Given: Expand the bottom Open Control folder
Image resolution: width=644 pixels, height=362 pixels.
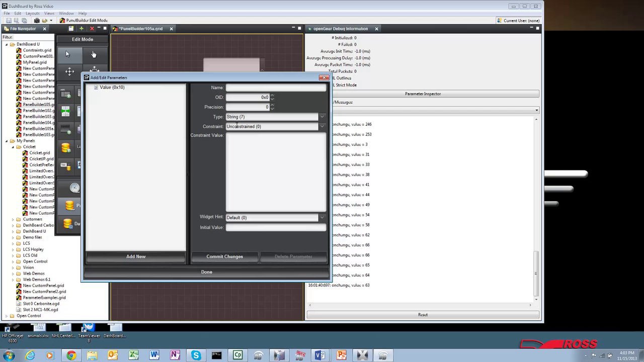Looking at the screenshot, I should click(7, 316).
